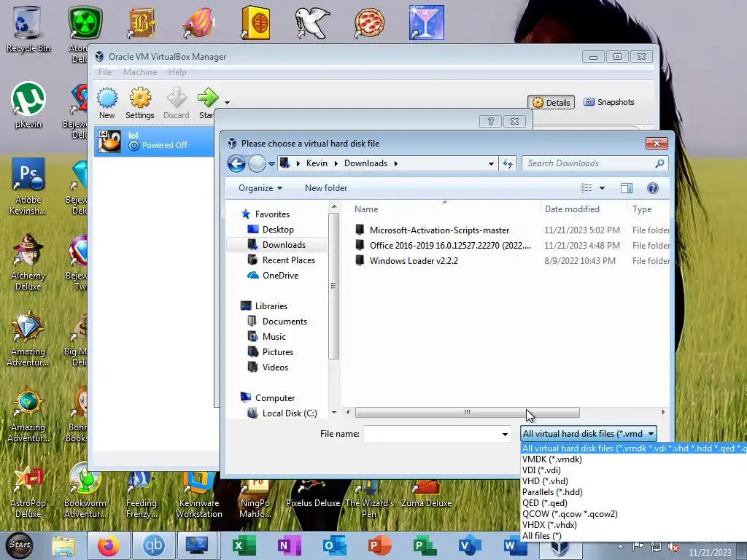Expand the view options dropdown arrow
The height and width of the screenshot is (560, 747).
(x=602, y=188)
